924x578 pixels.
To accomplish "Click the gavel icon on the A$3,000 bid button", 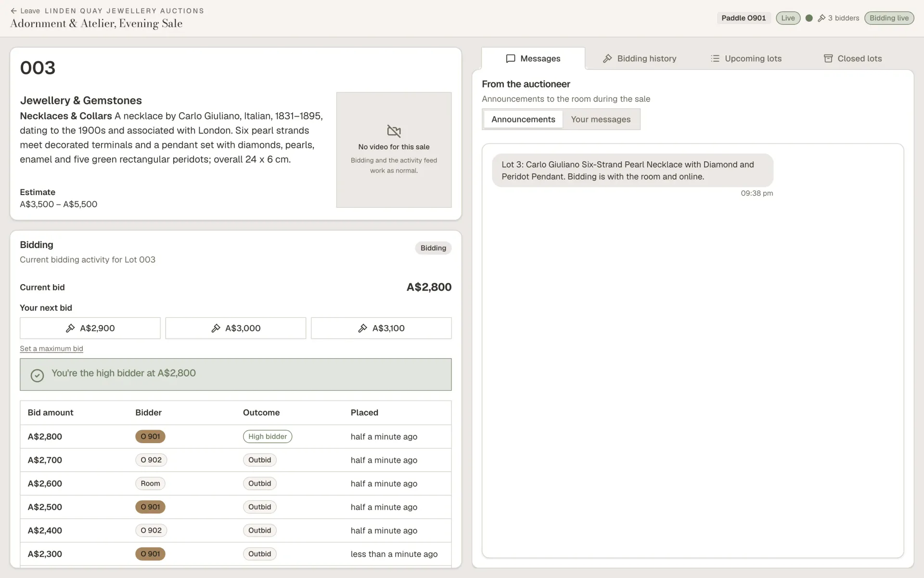I will (216, 328).
